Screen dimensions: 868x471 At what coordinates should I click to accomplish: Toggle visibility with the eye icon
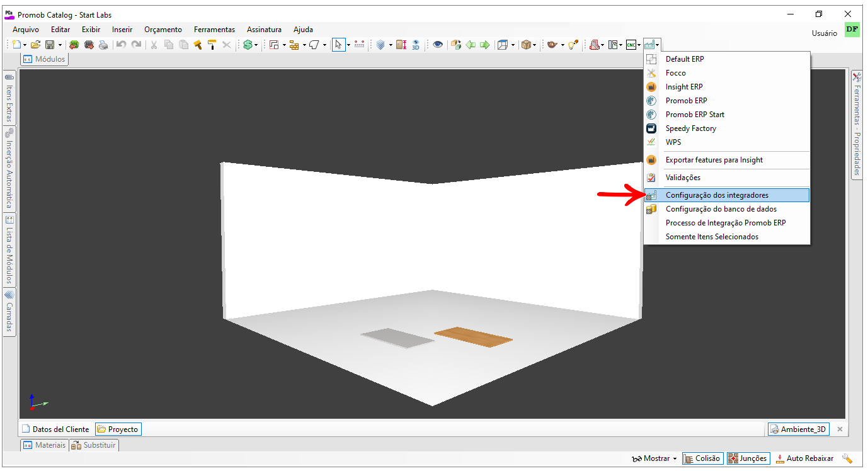[438, 45]
